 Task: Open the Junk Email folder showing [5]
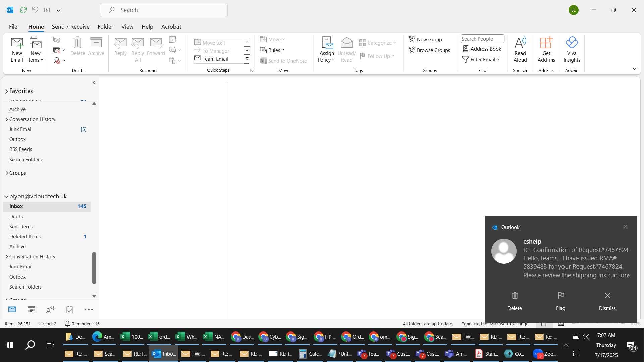point(47,129)
